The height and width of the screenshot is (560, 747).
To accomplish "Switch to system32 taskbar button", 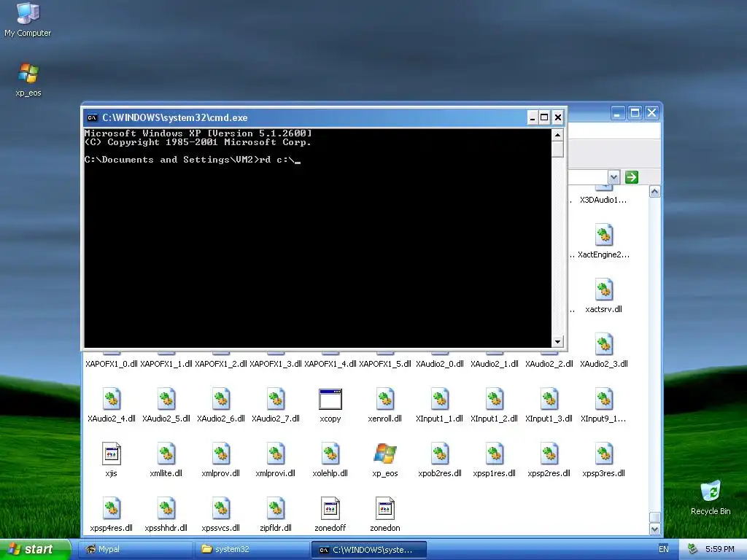I will [252, 549].
